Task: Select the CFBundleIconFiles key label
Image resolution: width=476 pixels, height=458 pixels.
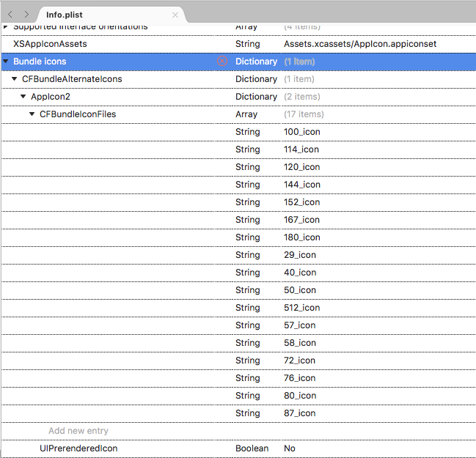Action: click(x=78, y=114)
